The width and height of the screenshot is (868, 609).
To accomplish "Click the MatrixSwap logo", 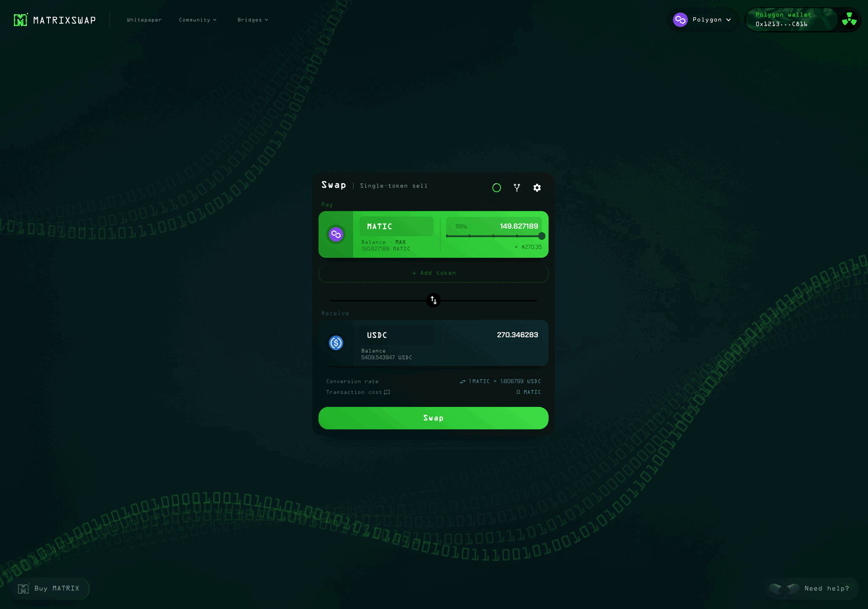I will point(55,20).
